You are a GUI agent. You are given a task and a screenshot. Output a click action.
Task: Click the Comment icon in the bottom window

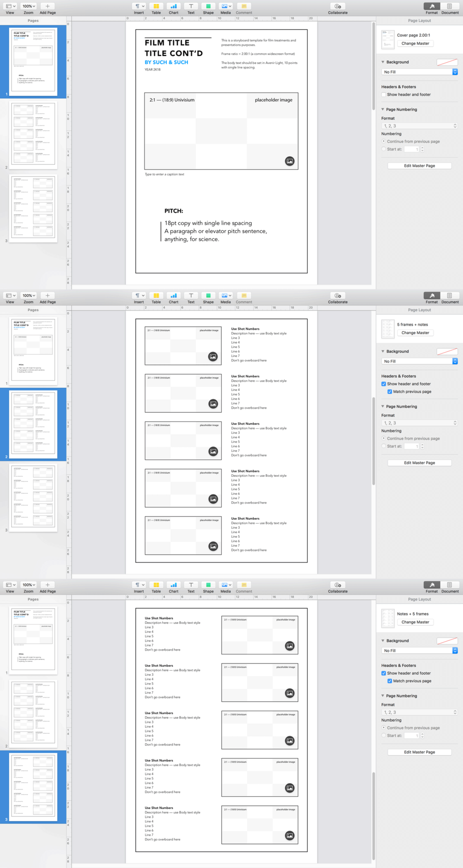tap(244, 585)
